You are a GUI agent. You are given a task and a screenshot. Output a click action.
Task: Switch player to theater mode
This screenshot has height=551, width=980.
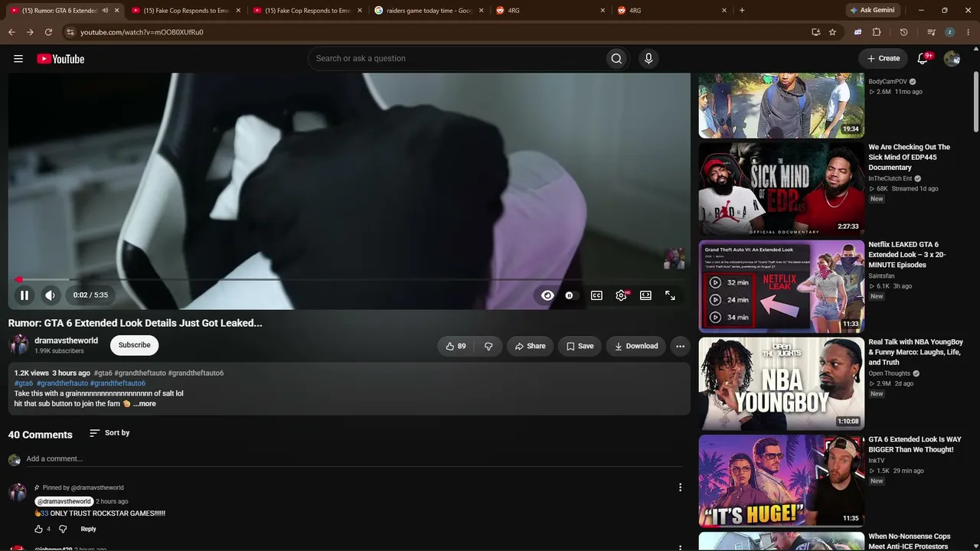click(645, 295)
